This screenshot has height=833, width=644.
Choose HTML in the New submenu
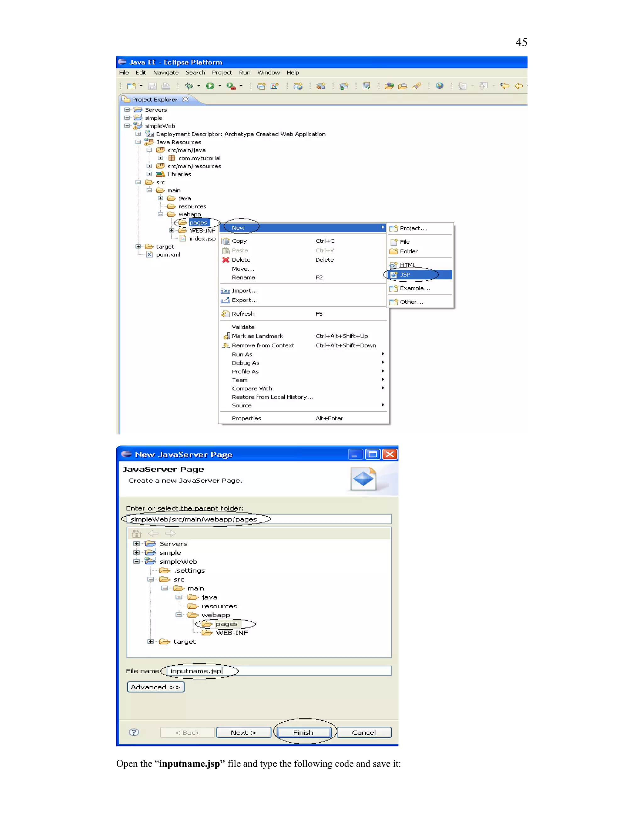[x=420, y=265]
